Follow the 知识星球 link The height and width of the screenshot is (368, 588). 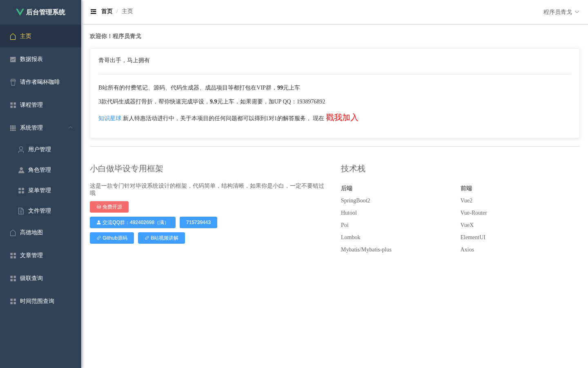pos(110,118)
